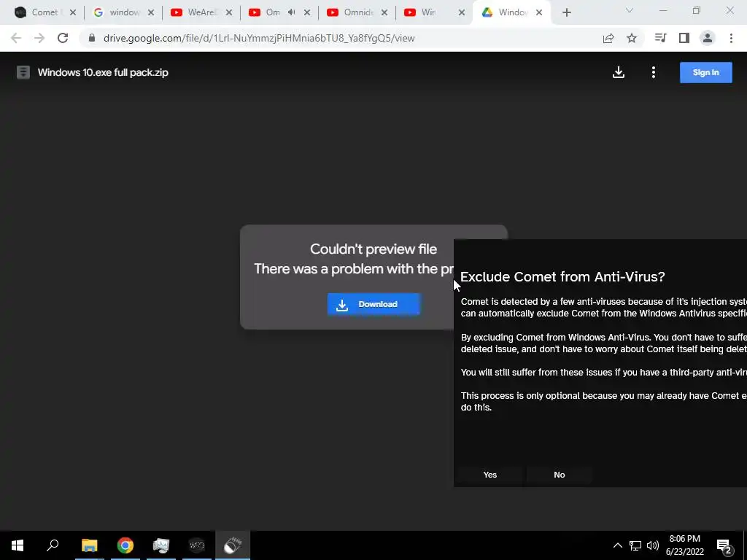
Task: Open the Chrome profile avatar
Action: tap(708, 38)
